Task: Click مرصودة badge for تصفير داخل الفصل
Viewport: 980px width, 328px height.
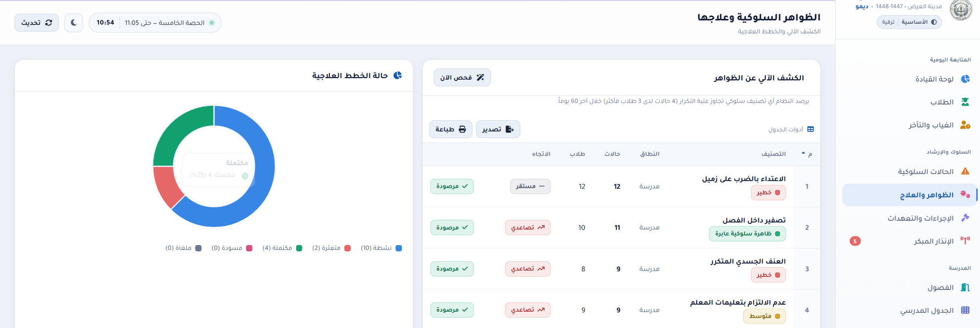Action: click(x=452, y=228)
